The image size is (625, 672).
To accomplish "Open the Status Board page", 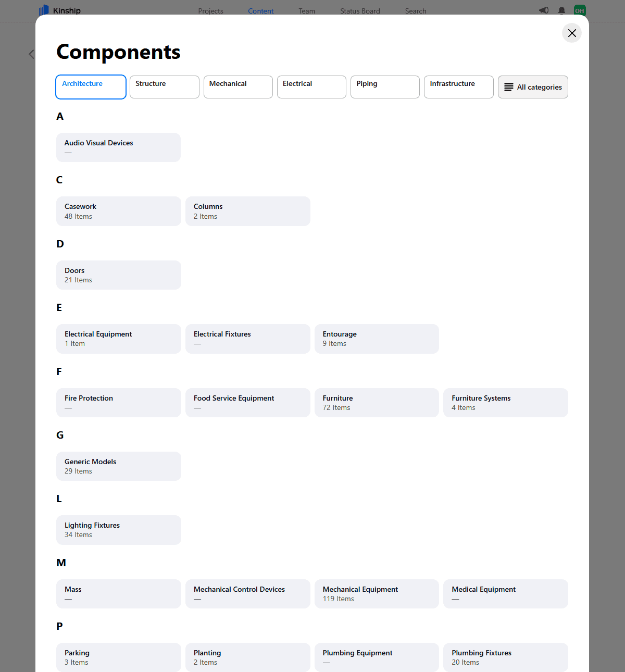I will [x=359, y=10].
